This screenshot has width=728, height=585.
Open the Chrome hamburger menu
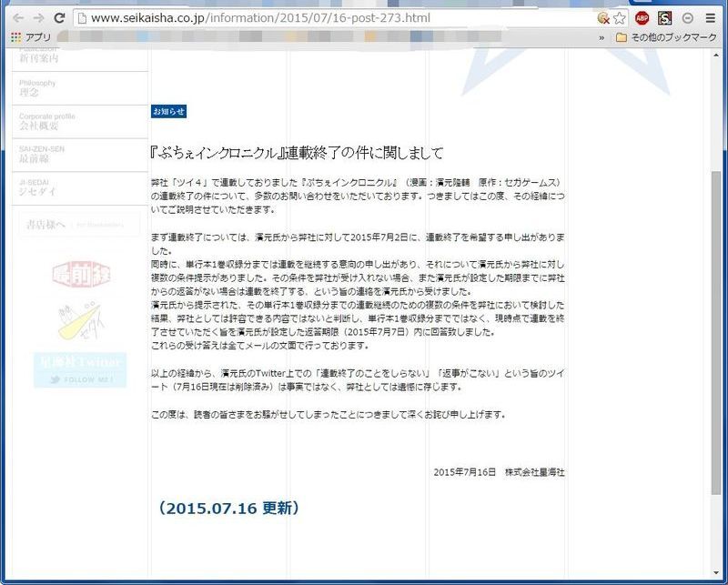[711, 18]
